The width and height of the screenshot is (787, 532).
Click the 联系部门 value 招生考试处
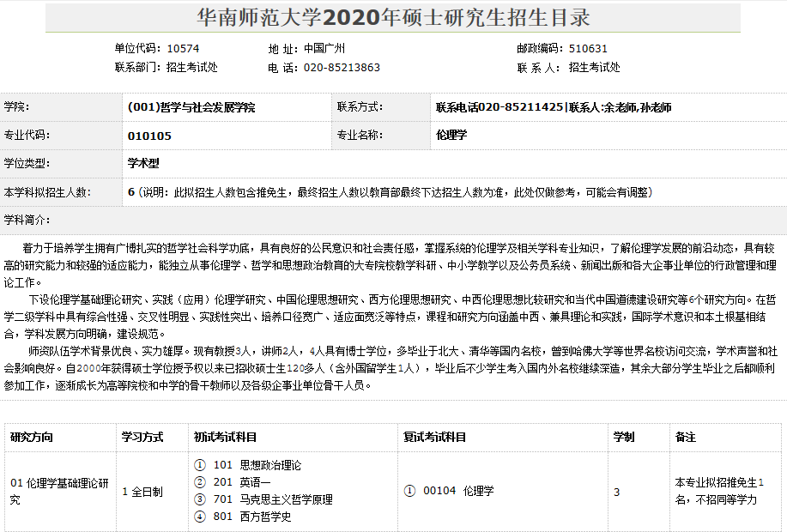click(x=191, y=67)
